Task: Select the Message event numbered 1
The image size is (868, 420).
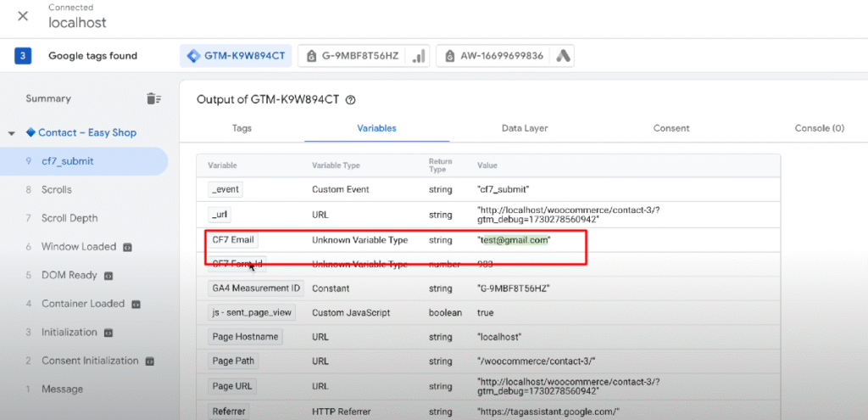Action: coord(62,389)
